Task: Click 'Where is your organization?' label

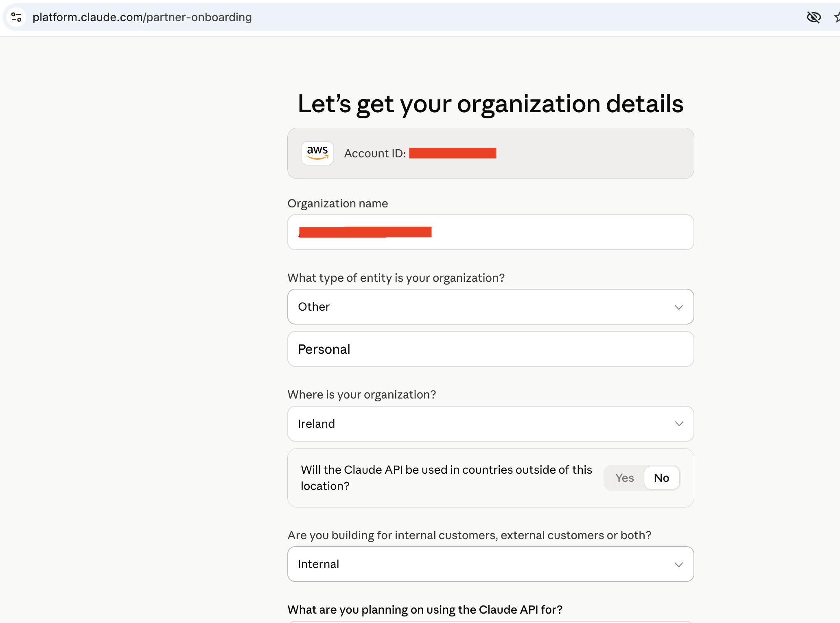Action: point(362,394)
